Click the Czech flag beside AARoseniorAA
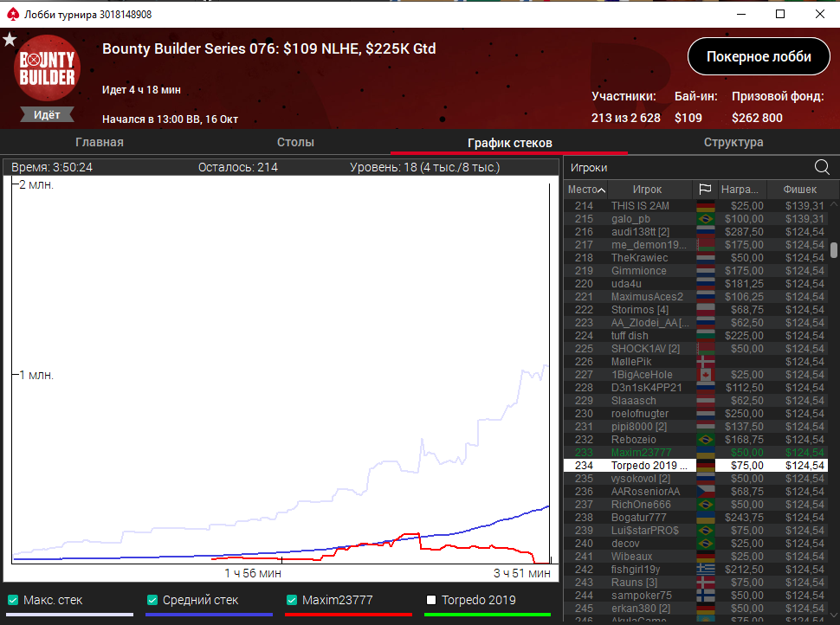Image resolution: width=840 pixels, height=625 pixels. pos(706,492)
